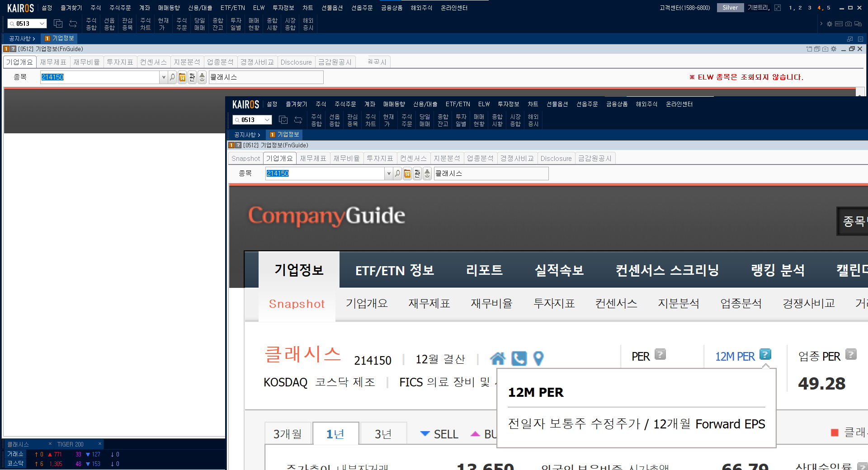Click the swap-arrows icon in the top window toolbar
Screen dimensions: 868x470
coord(73,23)
